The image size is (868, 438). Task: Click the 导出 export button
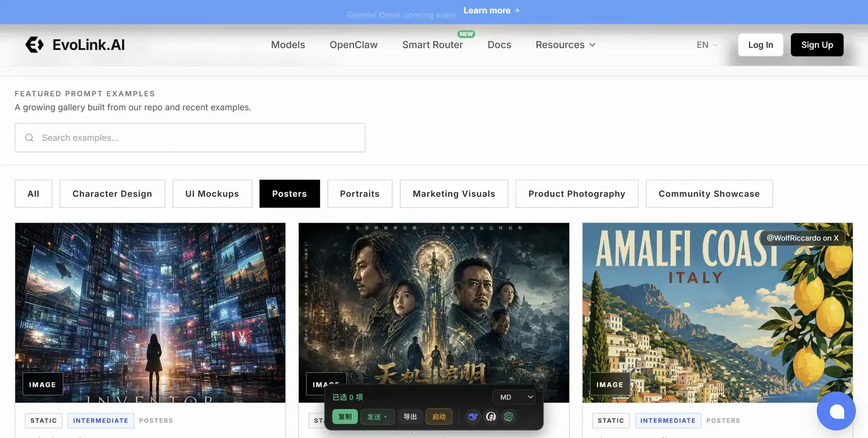pyautogui.click(x=410, y=416)
